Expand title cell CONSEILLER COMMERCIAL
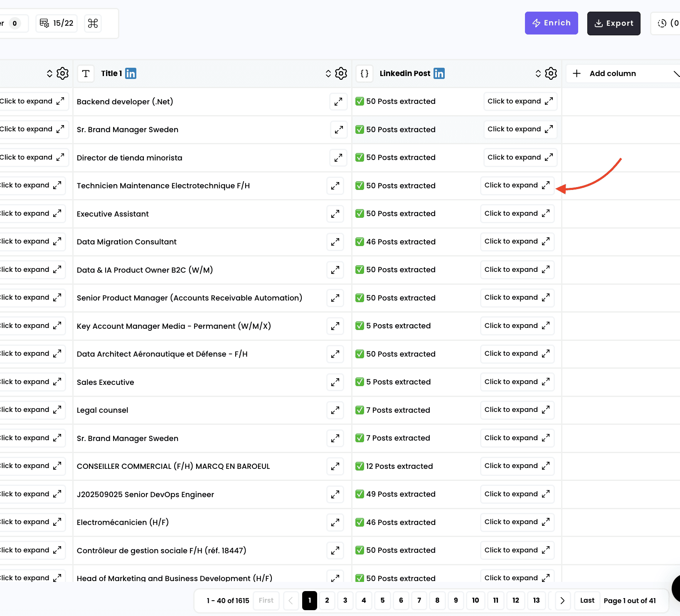 click(x=335, y=466)
